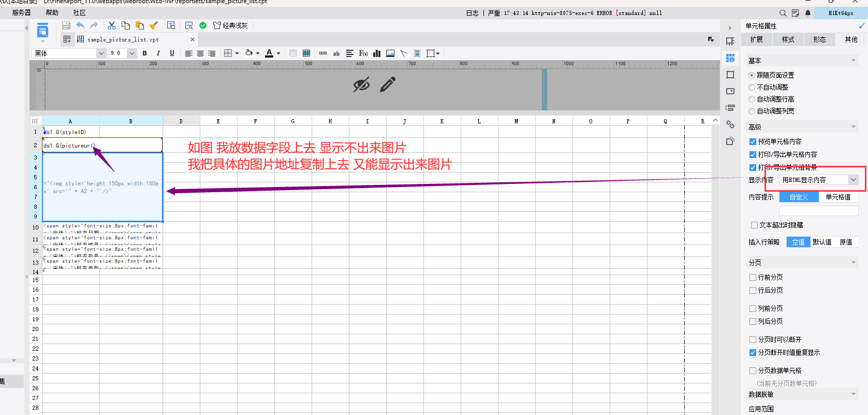Viewport: 868px width, 415px height.
Task: Open hyperlink panel via chain icon
Action: click(730, 124)
